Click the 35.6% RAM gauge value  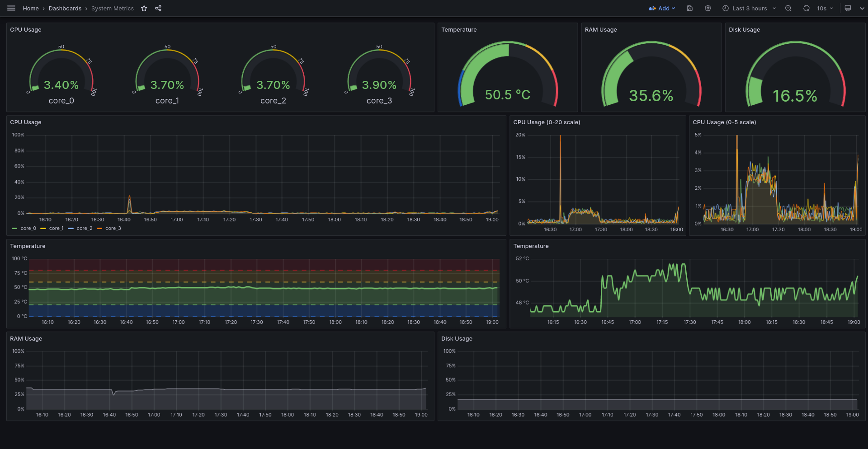651,95
